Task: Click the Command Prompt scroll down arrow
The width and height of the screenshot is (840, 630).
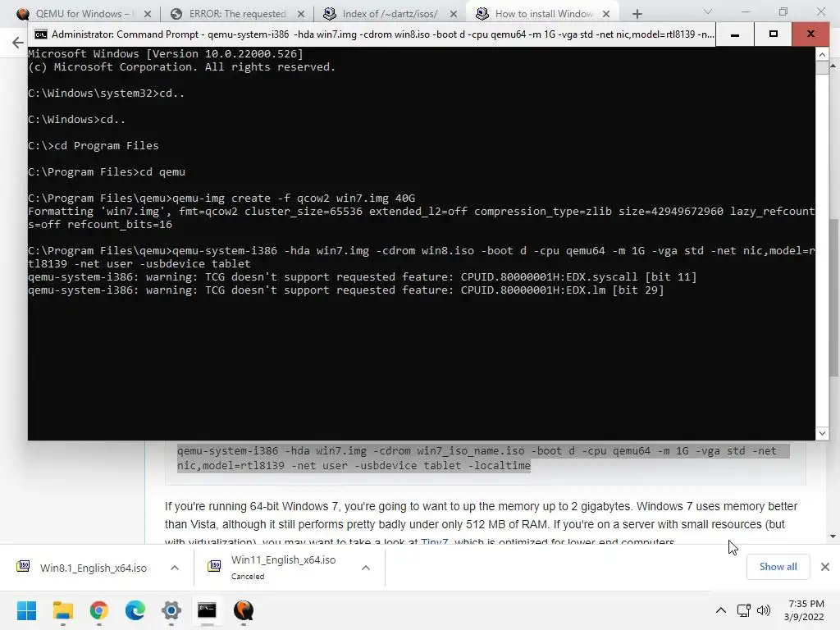Action: [822, 433]
